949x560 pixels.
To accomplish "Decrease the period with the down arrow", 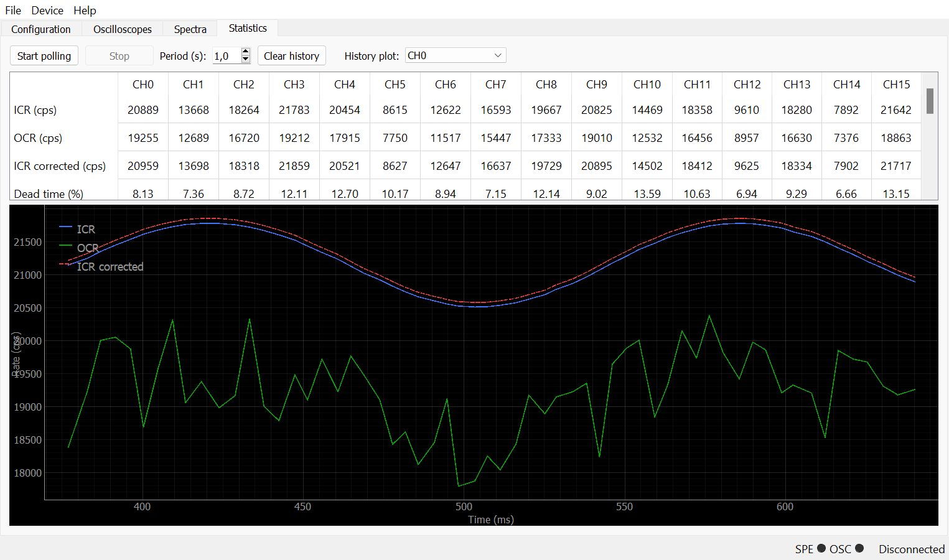I will click(246, 60).
